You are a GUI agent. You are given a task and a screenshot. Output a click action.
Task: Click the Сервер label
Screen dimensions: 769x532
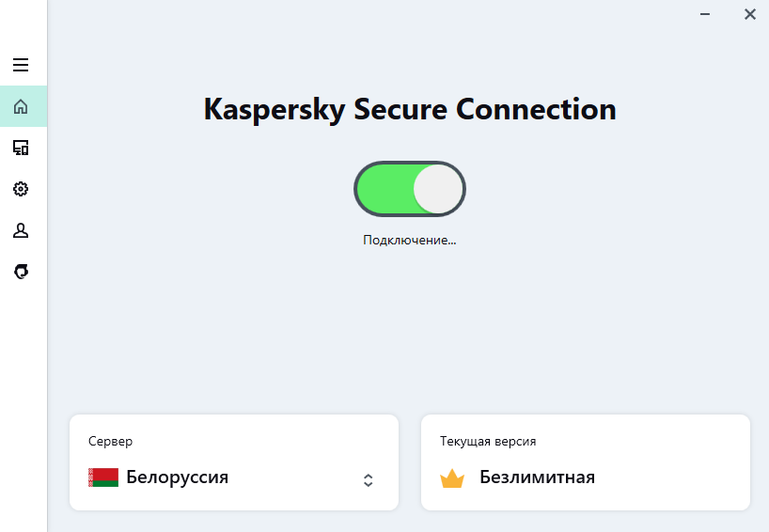coord(110,441)
